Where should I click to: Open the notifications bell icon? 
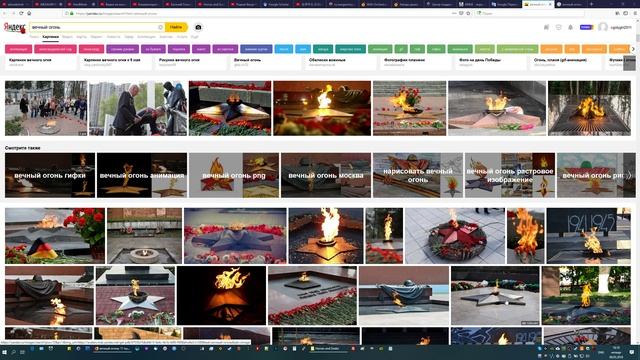click(x=570, y=27)
